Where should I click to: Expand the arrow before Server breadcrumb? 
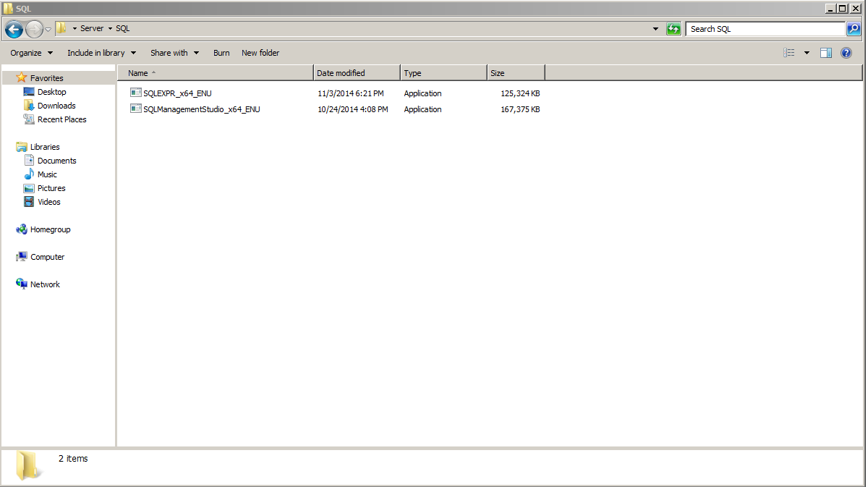click(75, 29)
